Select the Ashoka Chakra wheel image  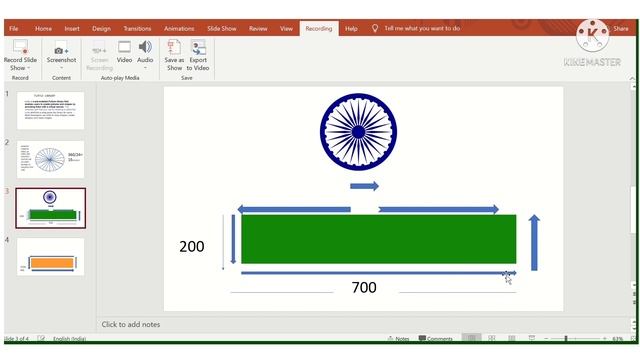pyautogui.click(x=358, y=132)
